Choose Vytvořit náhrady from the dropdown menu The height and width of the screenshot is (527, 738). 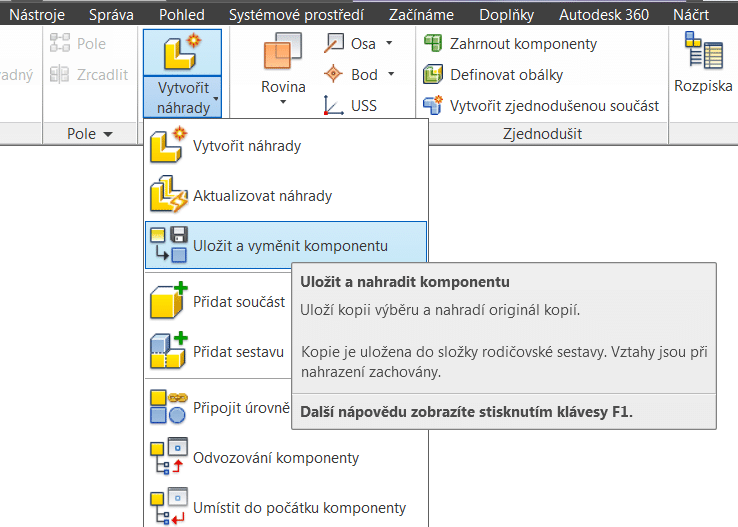[286, 146]
